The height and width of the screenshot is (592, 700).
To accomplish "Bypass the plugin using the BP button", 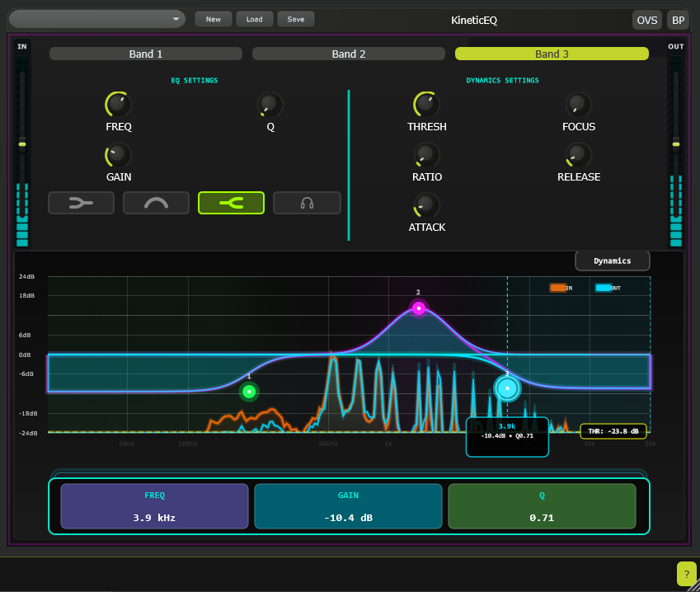I will coord(678,19).
